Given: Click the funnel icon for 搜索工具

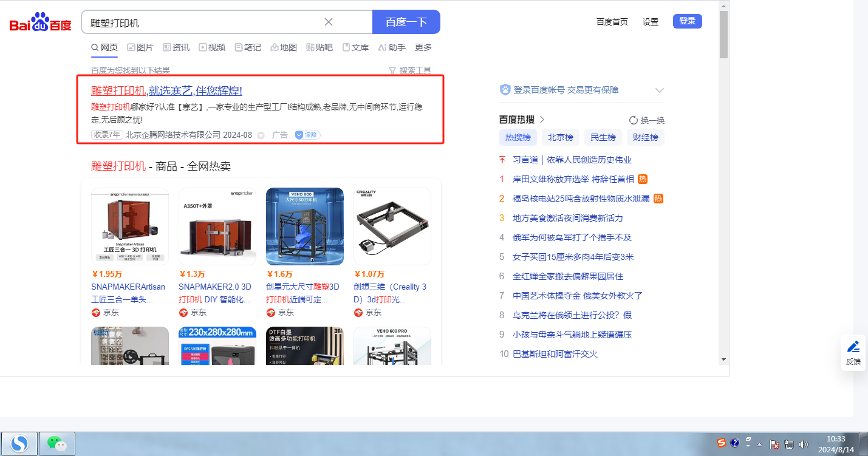Looking at the screenshot, I should (392, 70).
